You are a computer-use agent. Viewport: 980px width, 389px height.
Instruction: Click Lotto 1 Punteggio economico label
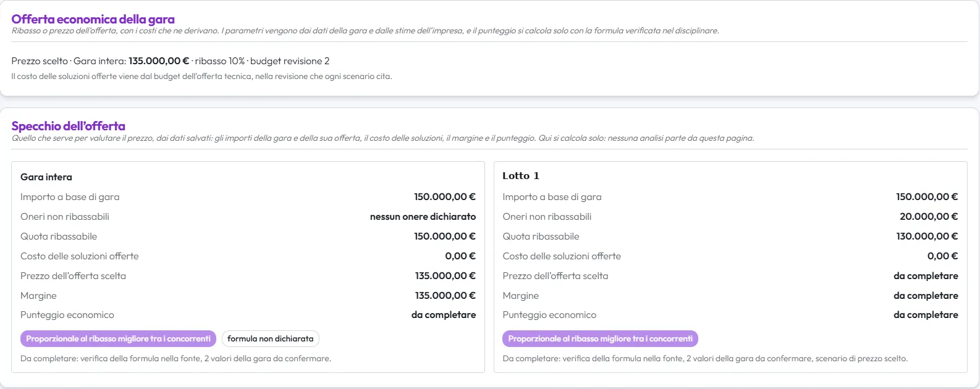tap(549, 315)
